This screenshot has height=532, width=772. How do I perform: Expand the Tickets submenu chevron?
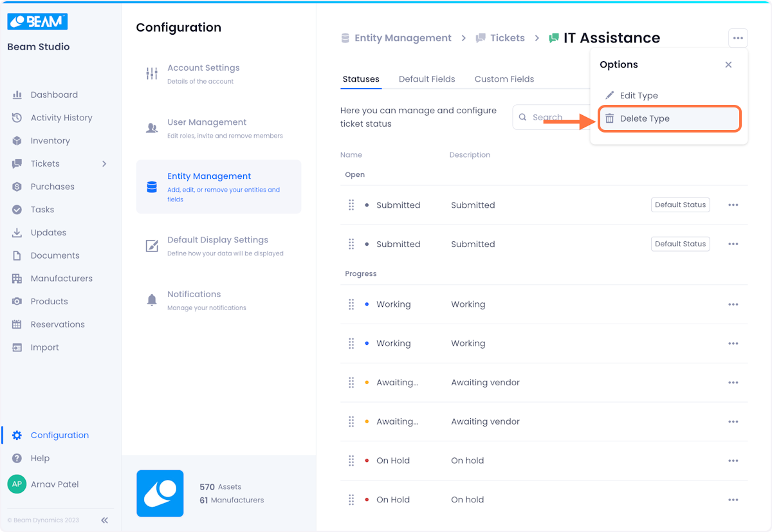pyautogui.click(x=104, y=163)
